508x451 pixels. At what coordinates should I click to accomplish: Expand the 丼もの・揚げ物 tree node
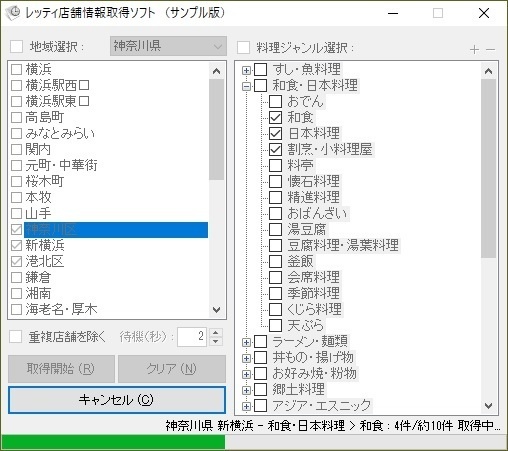(x=246, y=358)
